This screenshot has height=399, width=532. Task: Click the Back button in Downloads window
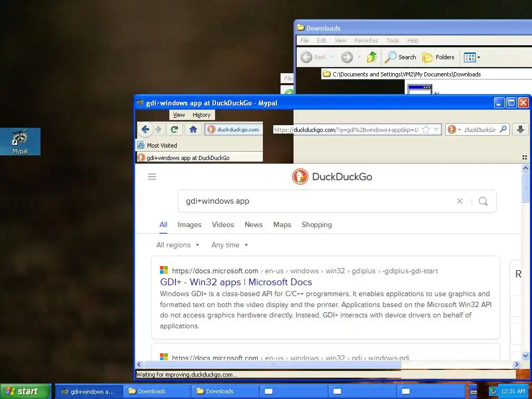click(x=314, y=57)
